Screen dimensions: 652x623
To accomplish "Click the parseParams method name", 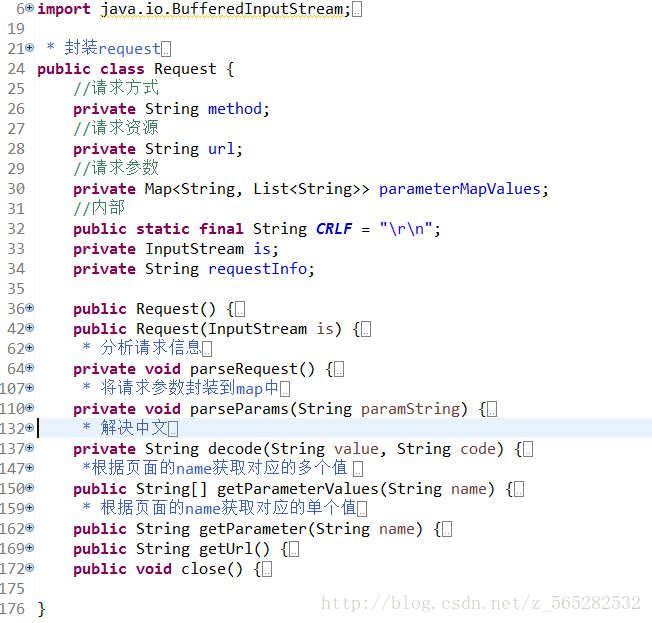I will (x=240, y=409).
